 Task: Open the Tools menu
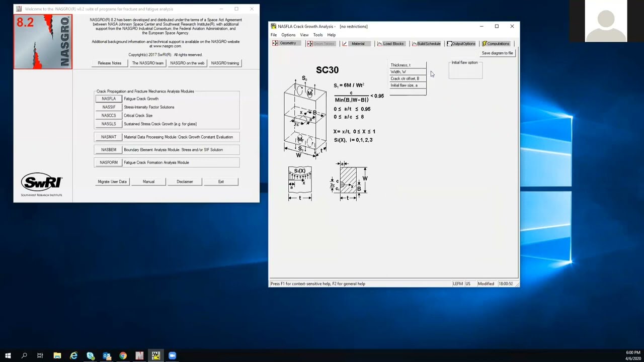click(318, 35)
